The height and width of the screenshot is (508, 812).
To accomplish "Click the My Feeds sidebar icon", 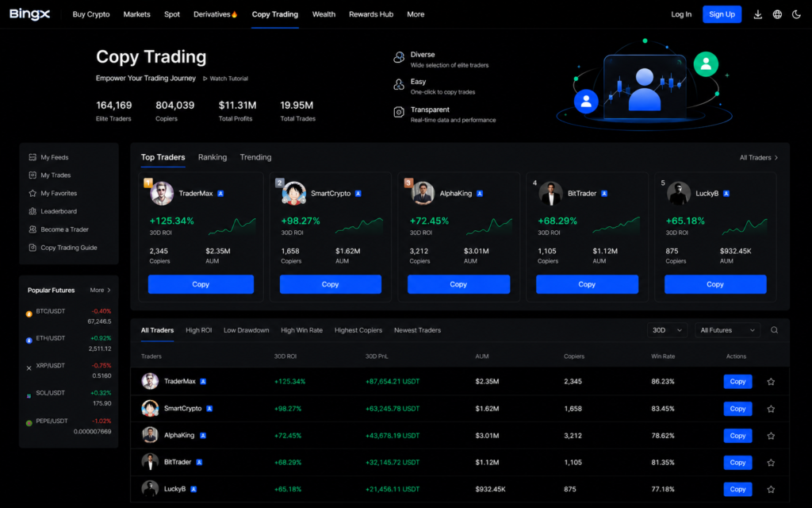I will tap(33, 157).
